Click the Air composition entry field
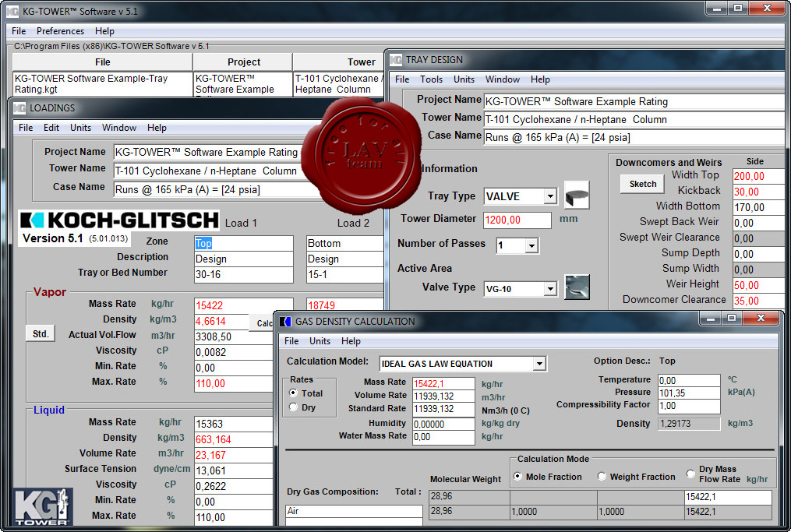Viewport: 791px width, 532px height. (x=354, y=511)
